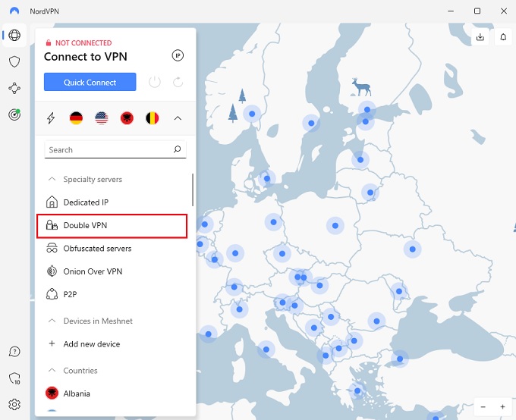Click the Greece server pin on map
The height and width of the screenshot is (420, 516).
[x=357, y=390]
